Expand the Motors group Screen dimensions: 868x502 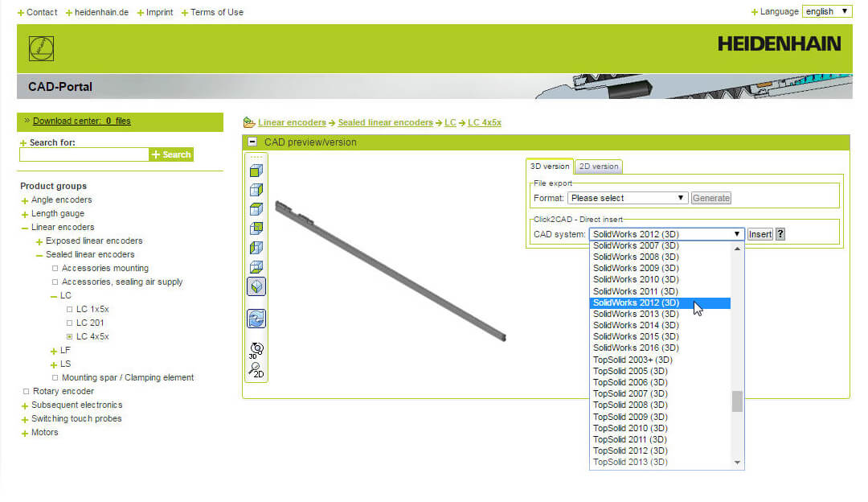(x=24, y=434)
